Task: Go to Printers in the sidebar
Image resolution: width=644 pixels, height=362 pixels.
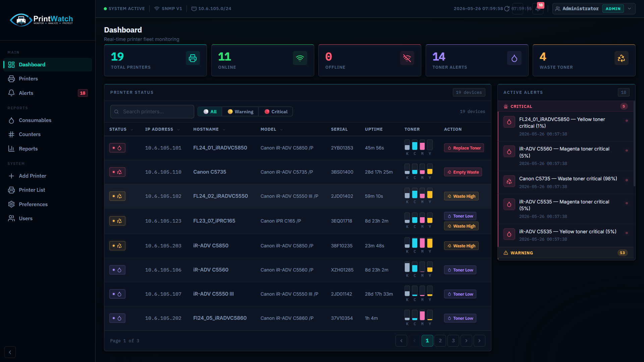Action: pyautogui.click(x=48, y=79)
